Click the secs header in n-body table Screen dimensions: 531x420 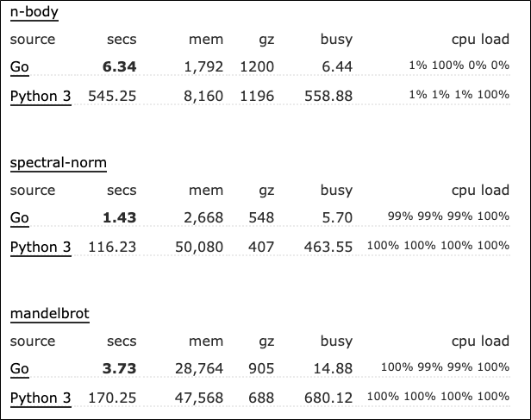click(122, 40)
